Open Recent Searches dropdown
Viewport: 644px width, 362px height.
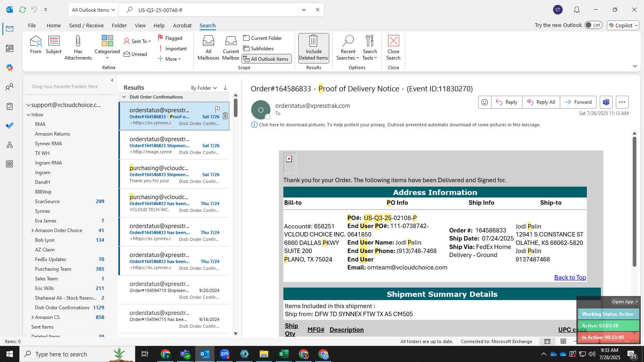(x=348, y=47)
